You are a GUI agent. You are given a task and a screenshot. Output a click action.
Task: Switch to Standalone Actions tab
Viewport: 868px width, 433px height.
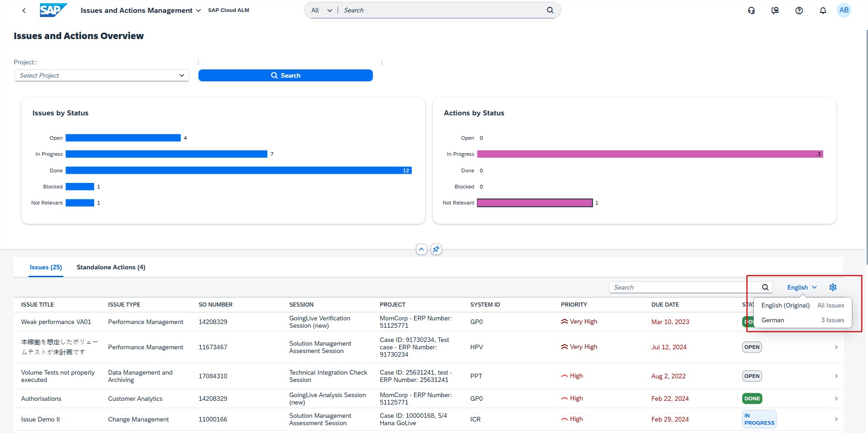(111, 267)
